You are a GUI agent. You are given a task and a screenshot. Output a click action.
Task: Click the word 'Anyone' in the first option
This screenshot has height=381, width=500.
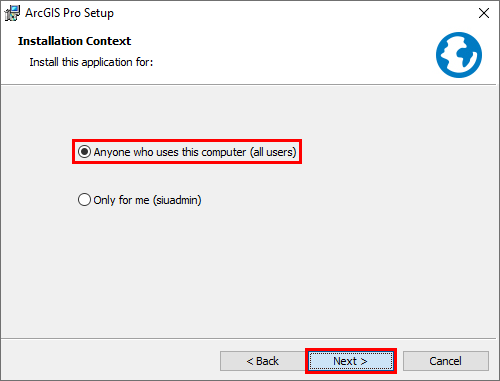click(112, 152)
